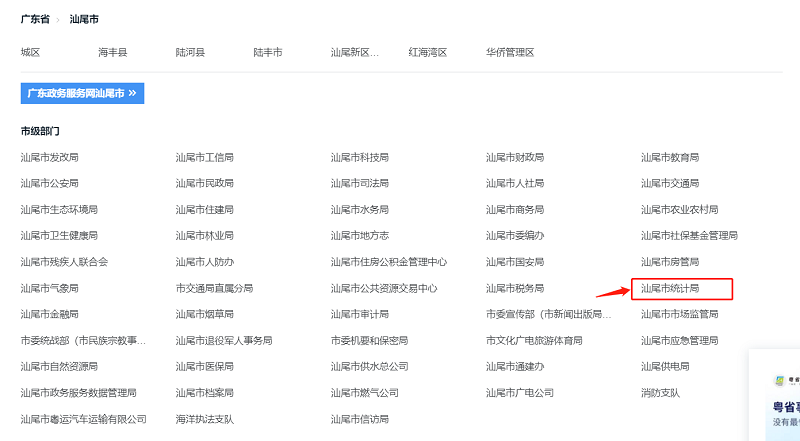Open 汕尾市财政局 department link
Image resolution: width=800 pixels, height=441 pixels.
pos(515,157)
